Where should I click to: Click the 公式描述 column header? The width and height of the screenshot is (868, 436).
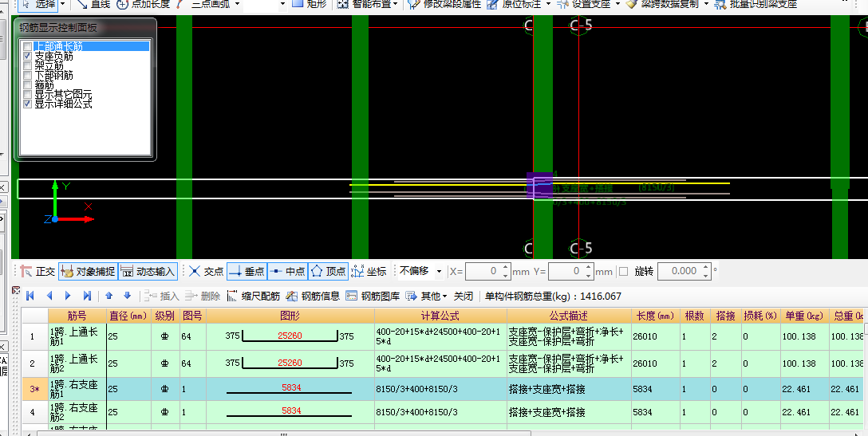[569, 316]
